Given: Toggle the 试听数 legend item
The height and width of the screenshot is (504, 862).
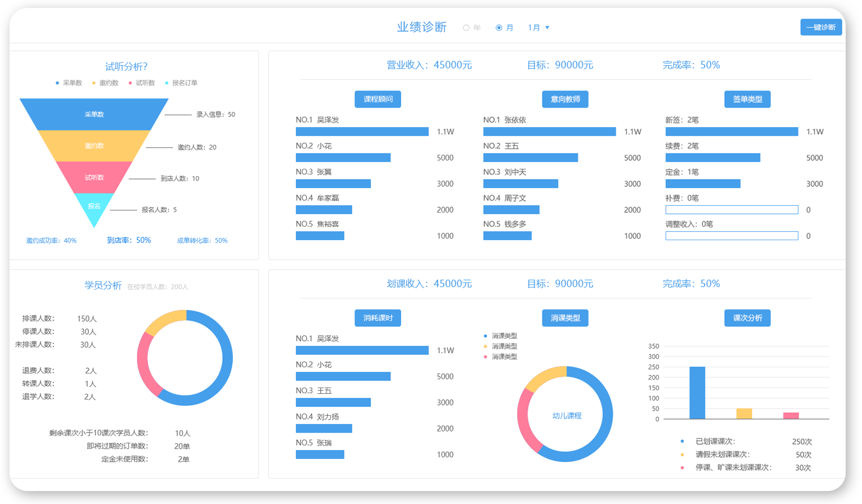Looking at the screenshot, I should click(142, 83).
